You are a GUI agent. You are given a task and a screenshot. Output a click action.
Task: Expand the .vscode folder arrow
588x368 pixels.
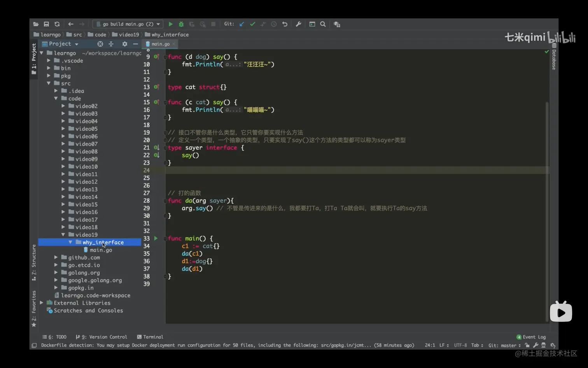[49, 61]
